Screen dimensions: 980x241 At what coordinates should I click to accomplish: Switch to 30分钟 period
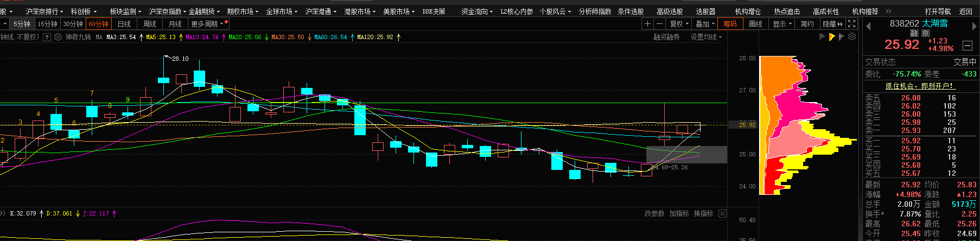pyautogui.click(x=73, y=24)
